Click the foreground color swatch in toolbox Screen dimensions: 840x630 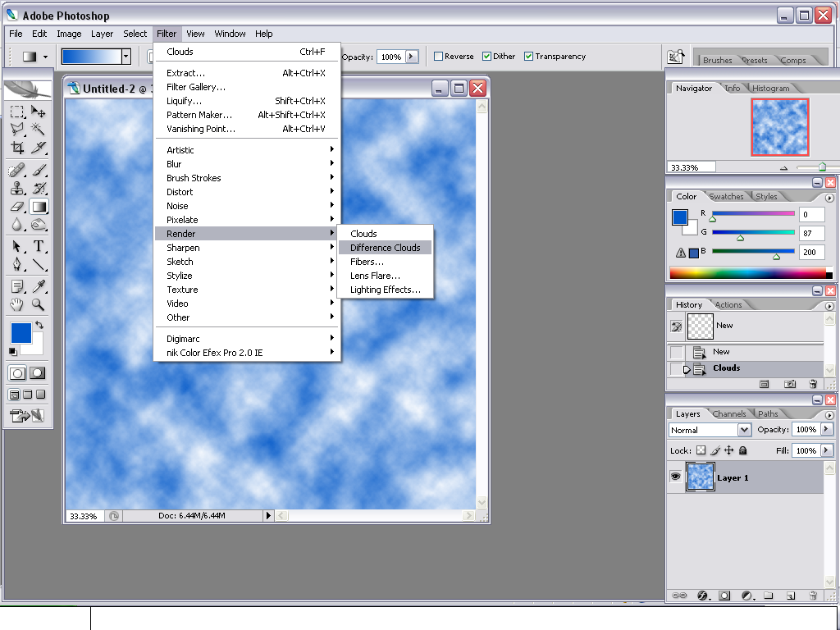point(21,333)
